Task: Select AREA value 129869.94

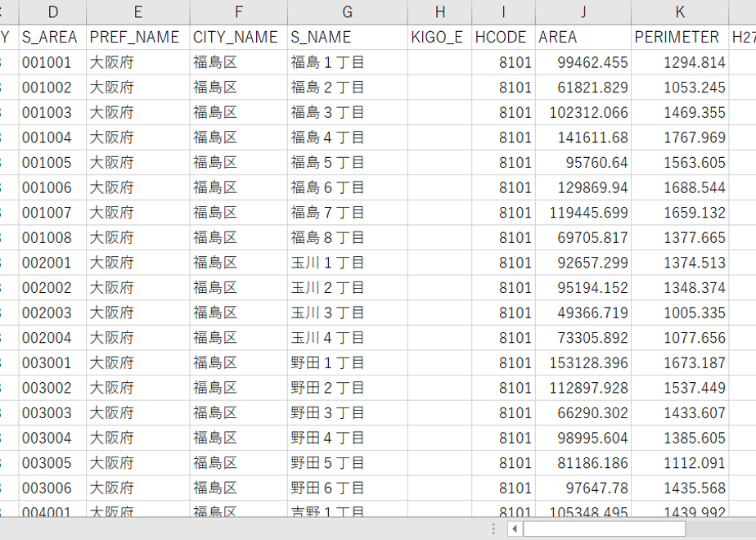Action: point(583,187)
